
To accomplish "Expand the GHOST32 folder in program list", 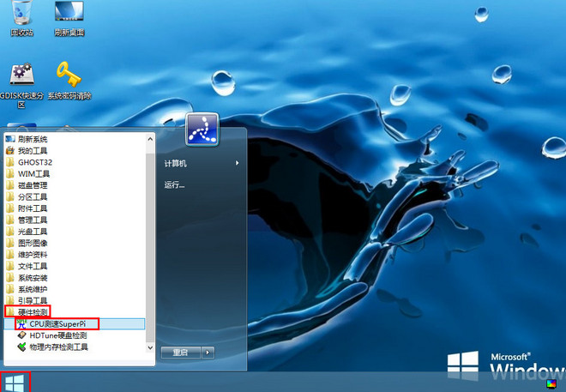I will click(x=34, y=162).
